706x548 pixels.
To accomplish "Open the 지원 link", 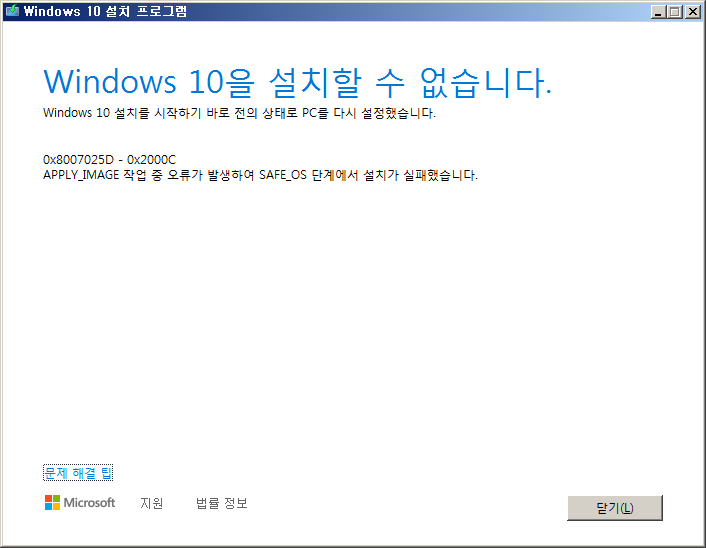I will (152, 503).
